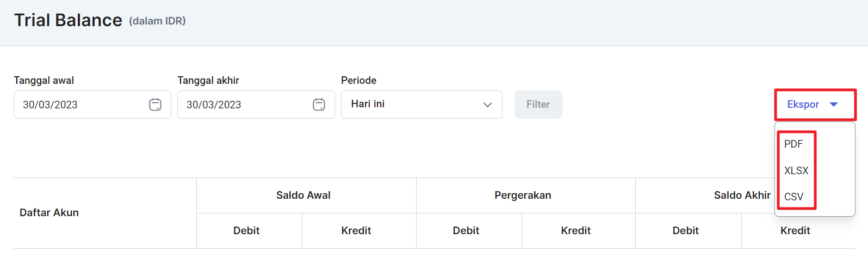
Task: Click the Tanggal akhir date field
Action: 256,105
